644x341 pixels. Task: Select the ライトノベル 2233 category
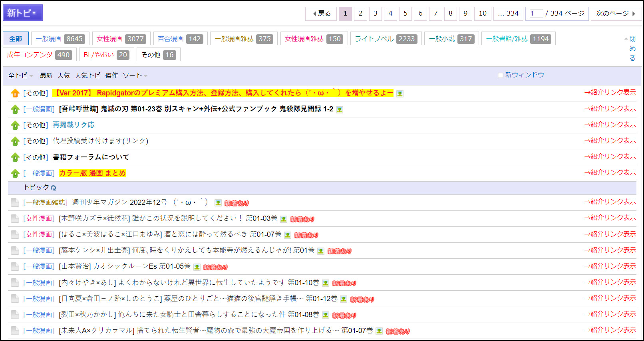386,39
